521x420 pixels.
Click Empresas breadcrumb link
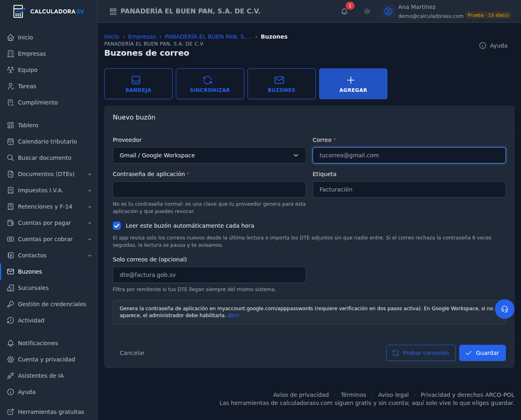click(142, 37)
